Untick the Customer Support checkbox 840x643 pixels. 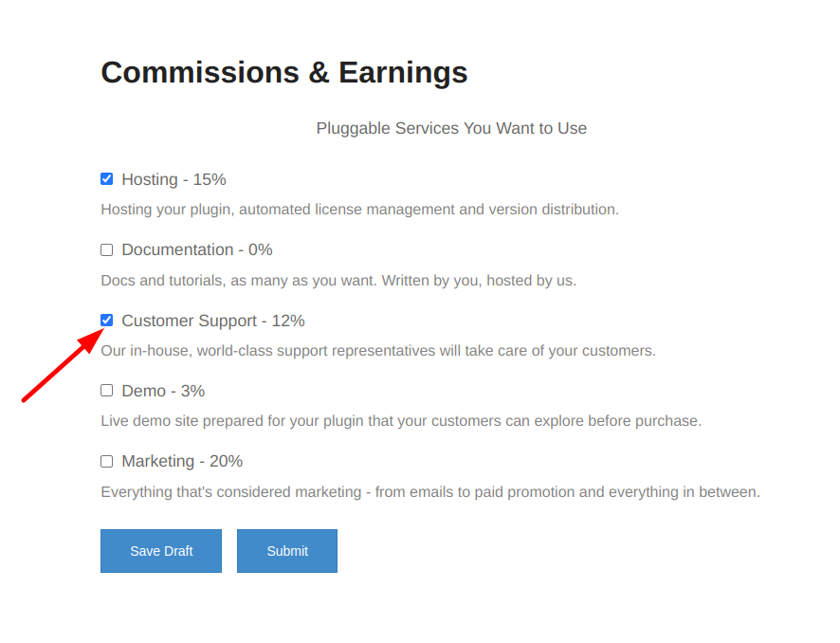(x=106, y=321)
